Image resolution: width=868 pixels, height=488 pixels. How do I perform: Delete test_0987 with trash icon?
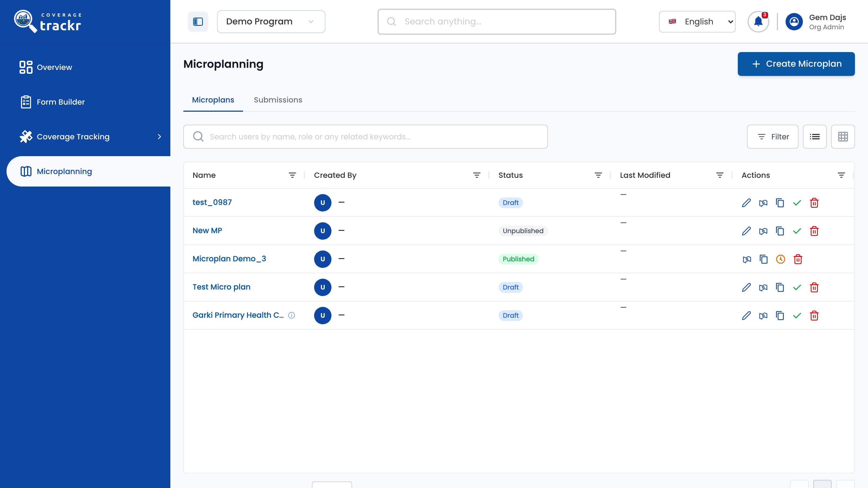pos(814,203)
